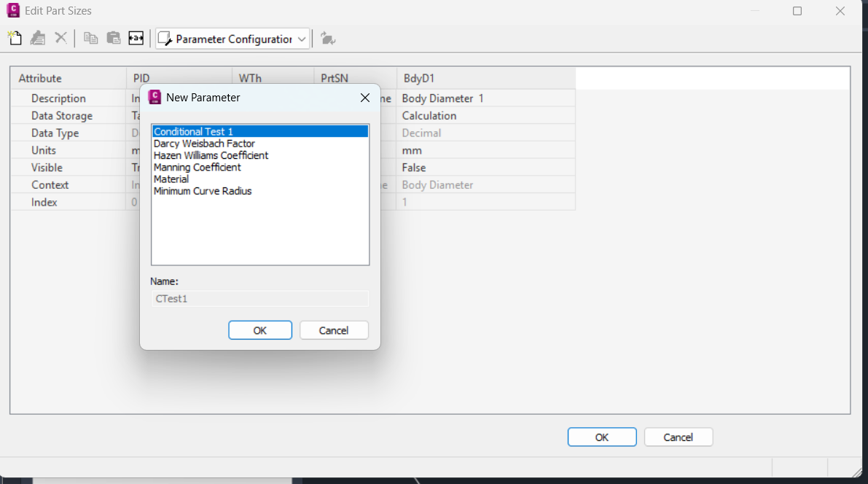Click the Delete X toolbar icon

(61, 38)
